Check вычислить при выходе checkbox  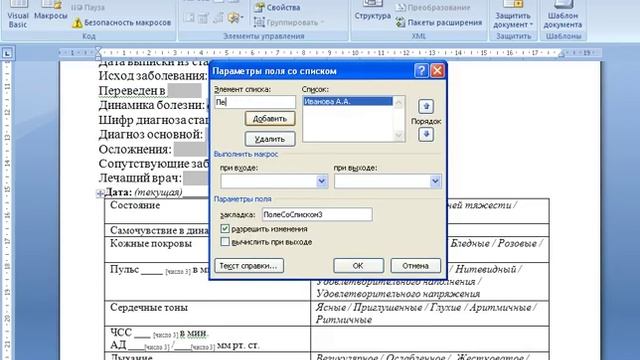point(225,242)
